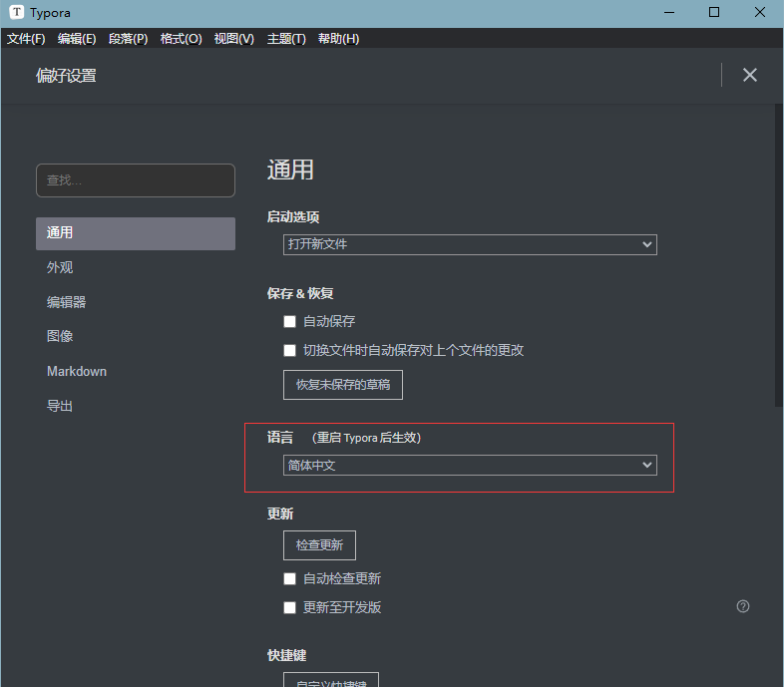The width and height of the screenshot is (784, 687).
Task: Open the 帮助(H) menu
Action: (338, 39)
